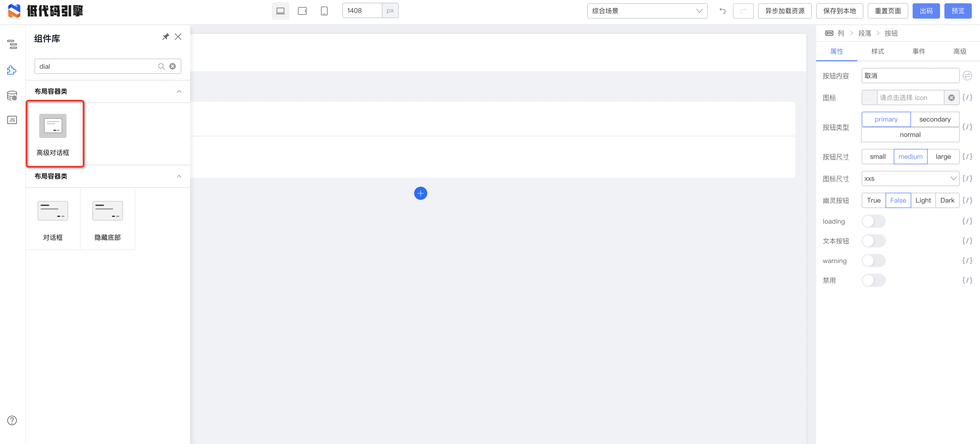Viewport: 980px width, 444px height.
Task: Switch to mobile phone device preview
Action: (324, 11)
